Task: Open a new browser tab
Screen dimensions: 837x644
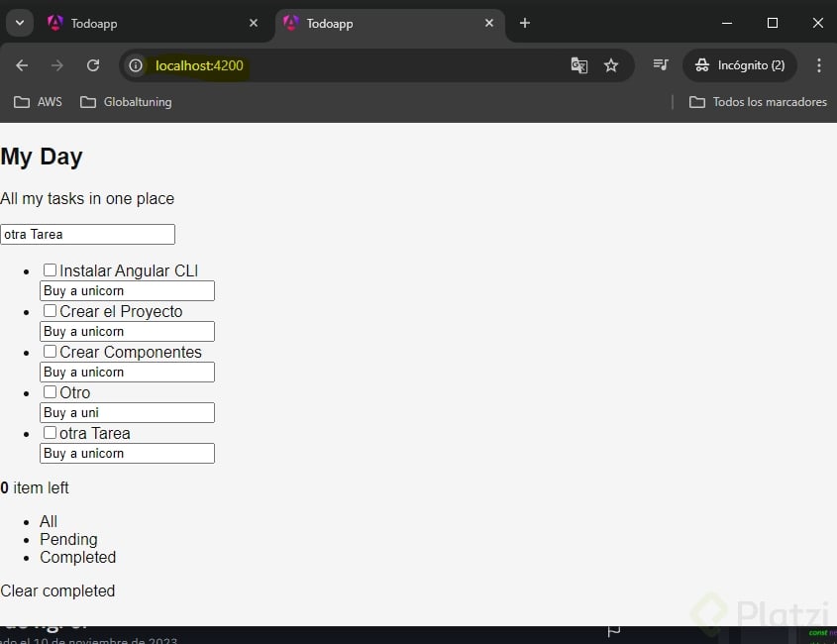Action: click(x=525, y=23)
